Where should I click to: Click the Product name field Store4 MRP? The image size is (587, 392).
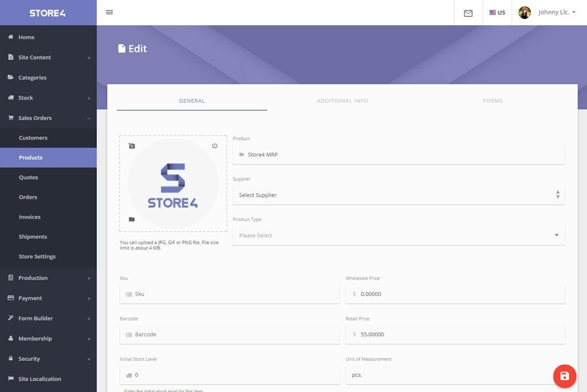399,155
